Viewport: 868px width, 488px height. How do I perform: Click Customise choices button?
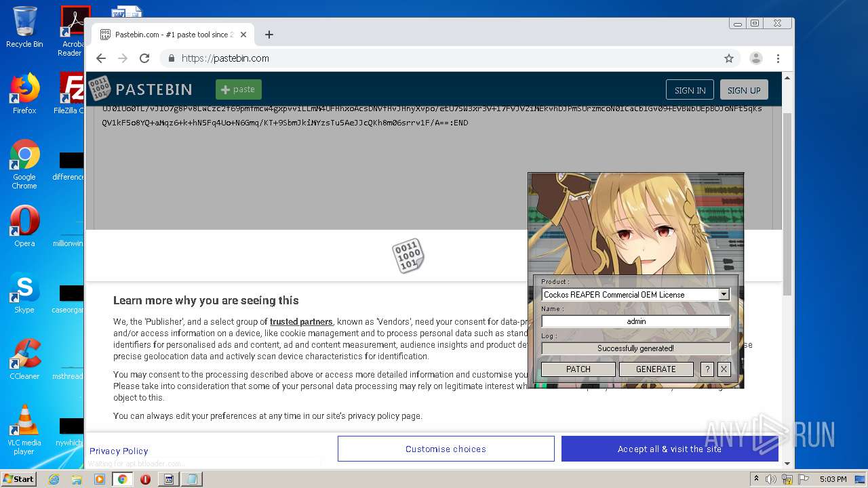click(446, 449)
